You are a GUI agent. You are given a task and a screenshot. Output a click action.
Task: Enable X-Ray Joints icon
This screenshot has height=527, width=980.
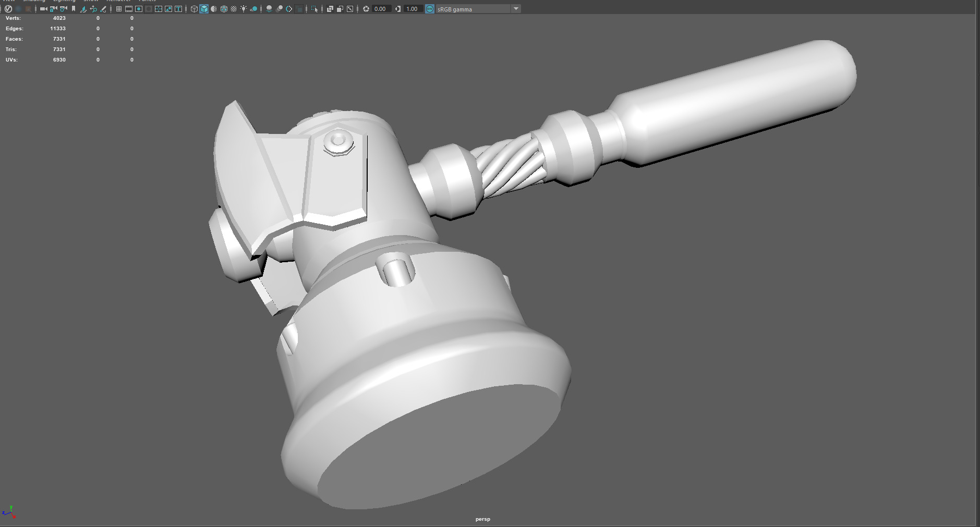coord(350,9)
